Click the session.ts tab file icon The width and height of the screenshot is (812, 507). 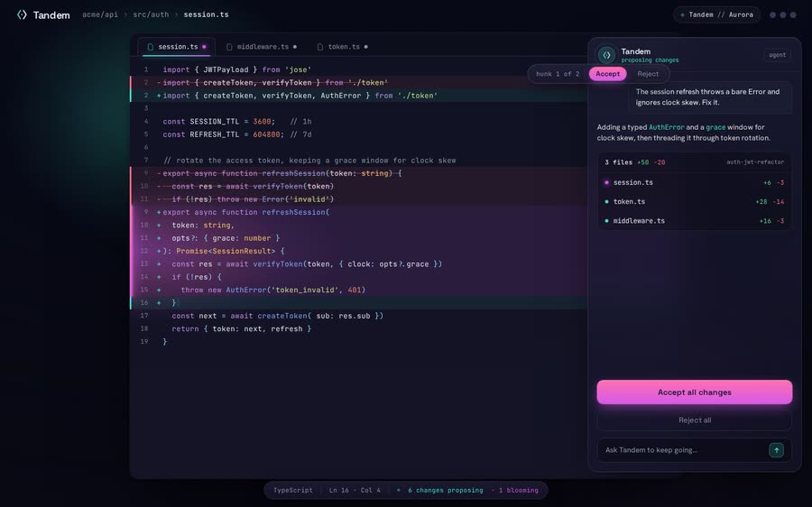(x=151, y=47)
